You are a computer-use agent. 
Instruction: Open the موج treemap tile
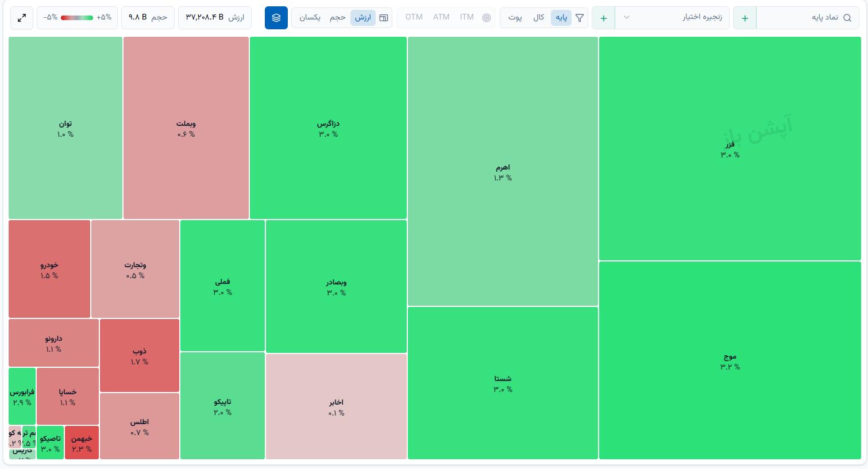(730, 360)
